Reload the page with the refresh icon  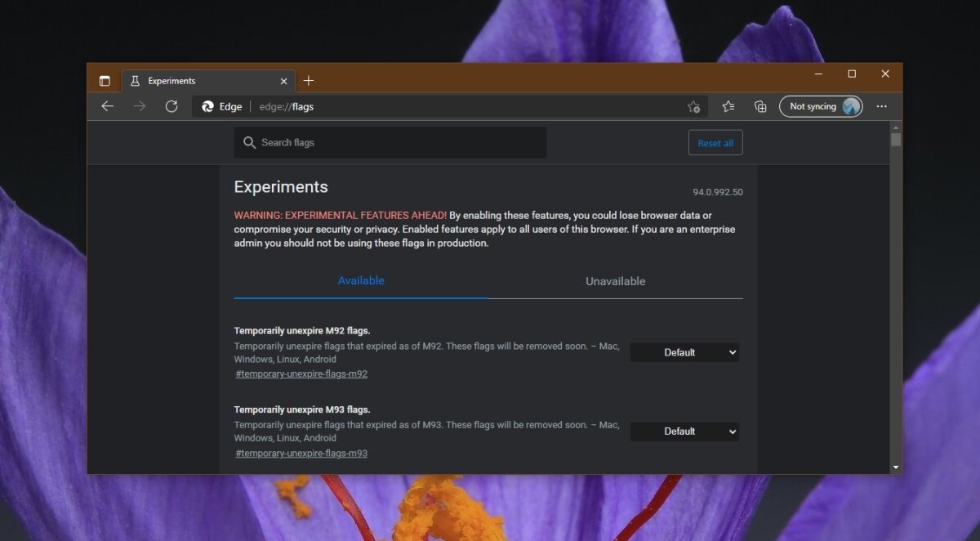pos(171,106)
